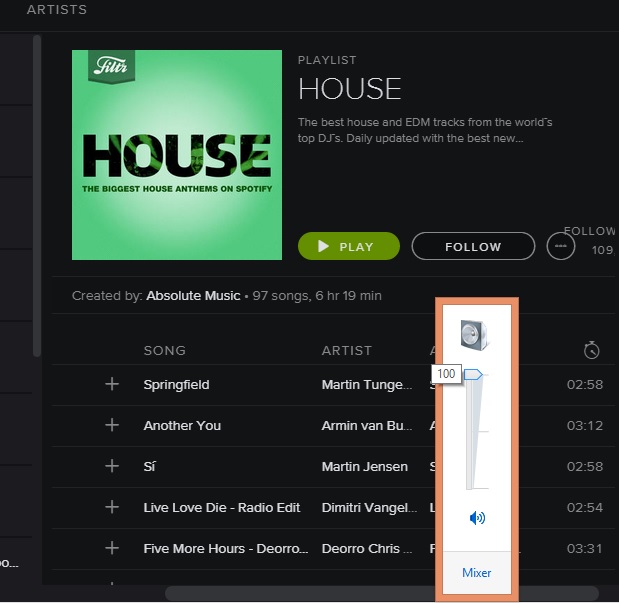This screenshot has width=619, height=603.
Task: Open the Mixer link
Action: pyautogui.click(x=476, y=573)
